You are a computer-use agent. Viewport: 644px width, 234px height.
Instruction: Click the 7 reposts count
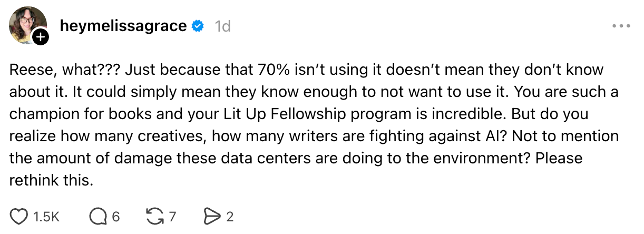172,217
